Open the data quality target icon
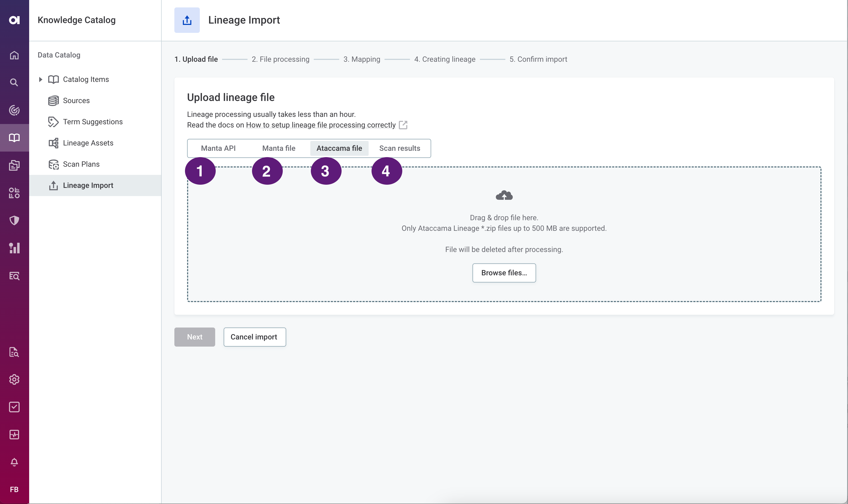This screenshot has width=848, height=504. pyautogui.click(x=15, y=110)
